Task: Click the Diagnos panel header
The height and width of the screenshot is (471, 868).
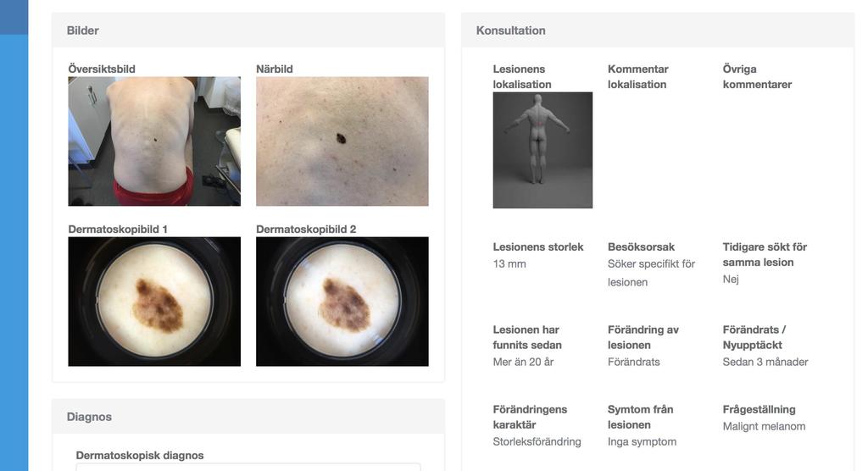Action: [248, 417]
